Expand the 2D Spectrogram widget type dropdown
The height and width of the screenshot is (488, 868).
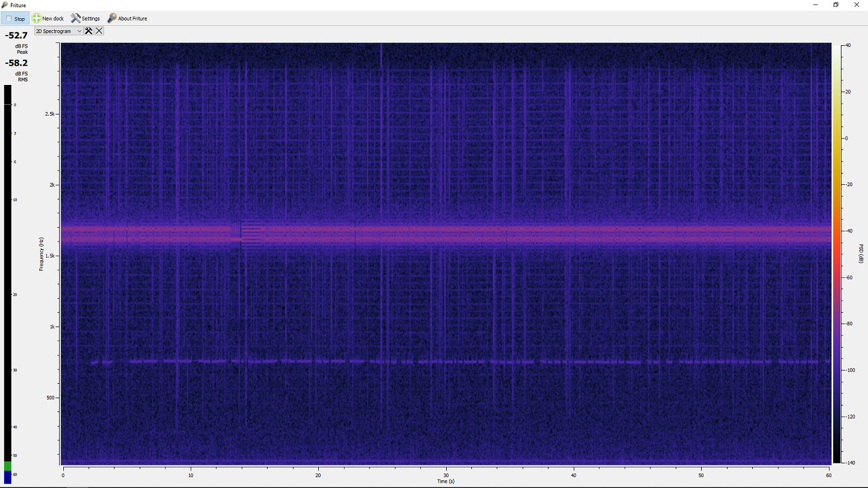pyautogui.click(x=59, y=31)
